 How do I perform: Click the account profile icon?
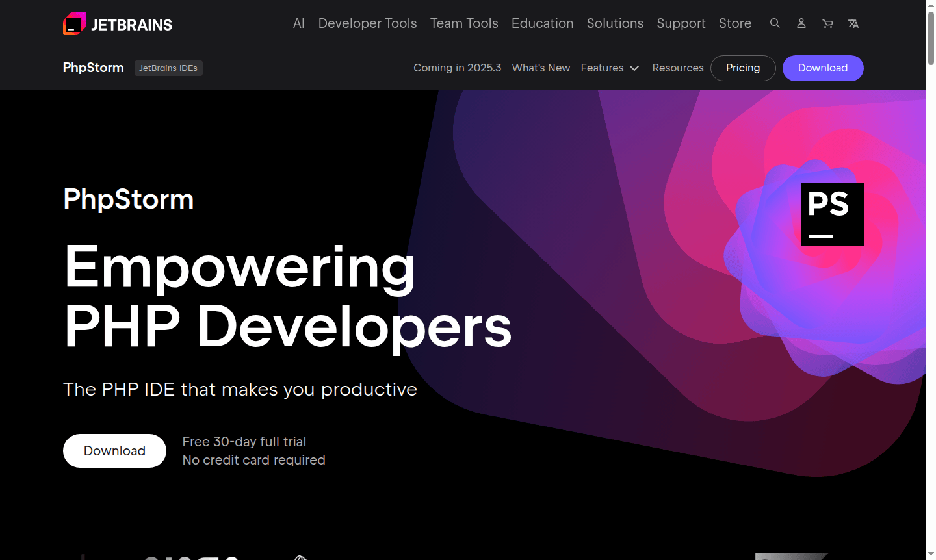801,23
